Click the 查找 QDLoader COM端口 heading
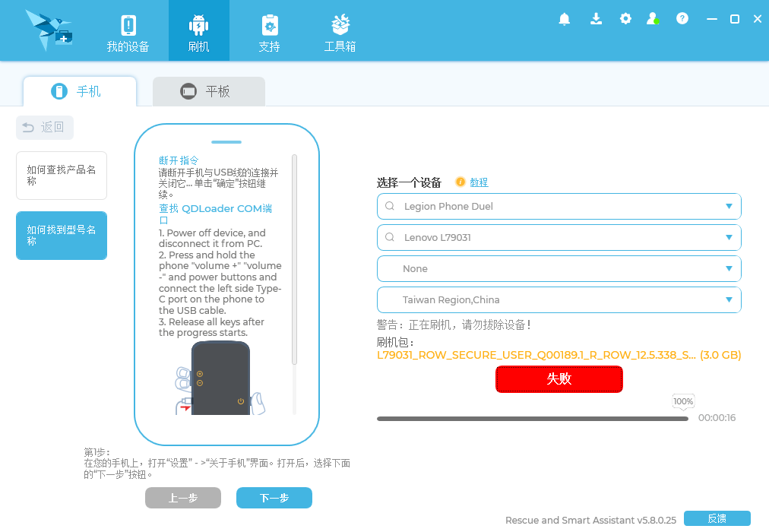Image resolution: width=769 pixels, height=532 pixels. click(215, 214)
